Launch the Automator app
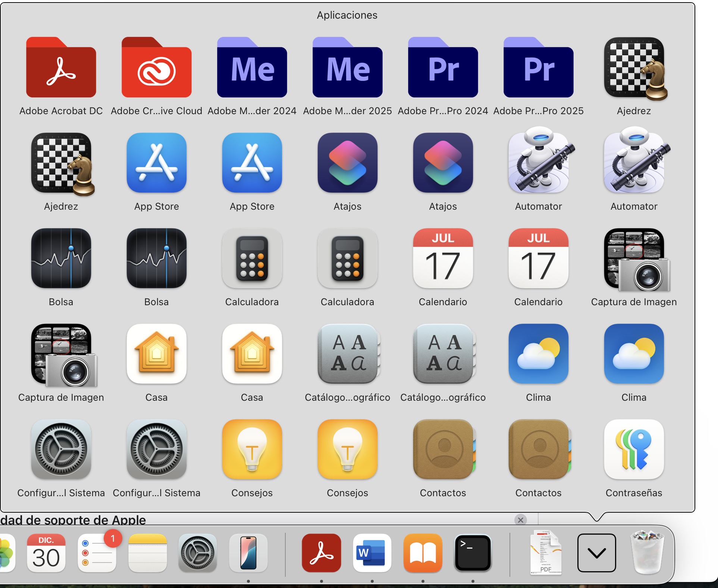718x588 pixels. coord(539,163)
